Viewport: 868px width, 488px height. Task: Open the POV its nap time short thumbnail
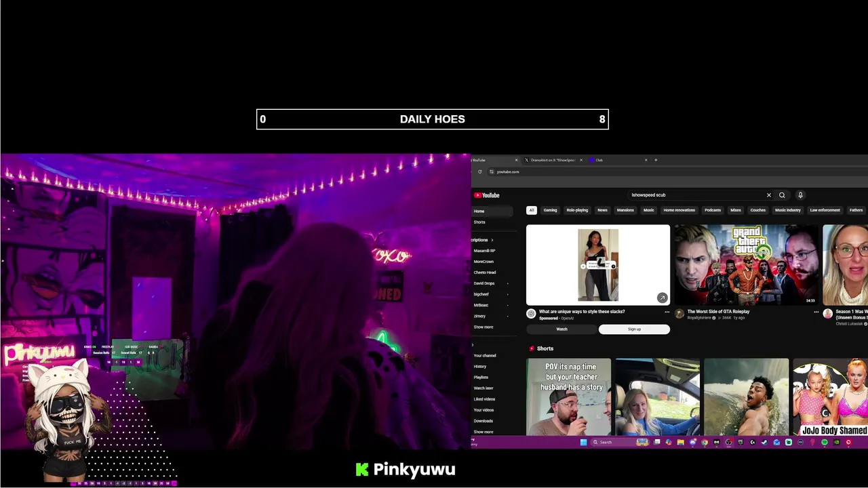(569, 398)
